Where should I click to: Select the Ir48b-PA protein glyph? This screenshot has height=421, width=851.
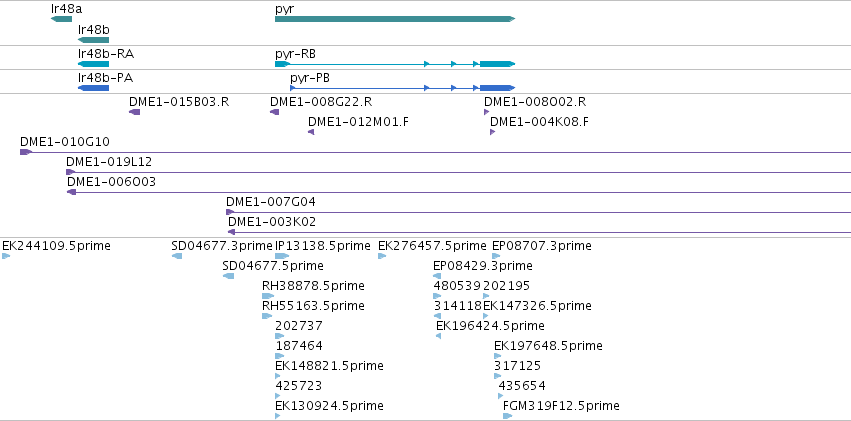click(93, 88)
